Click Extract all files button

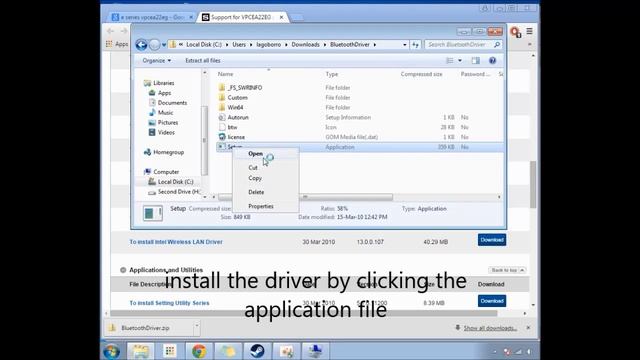[203, 60]
